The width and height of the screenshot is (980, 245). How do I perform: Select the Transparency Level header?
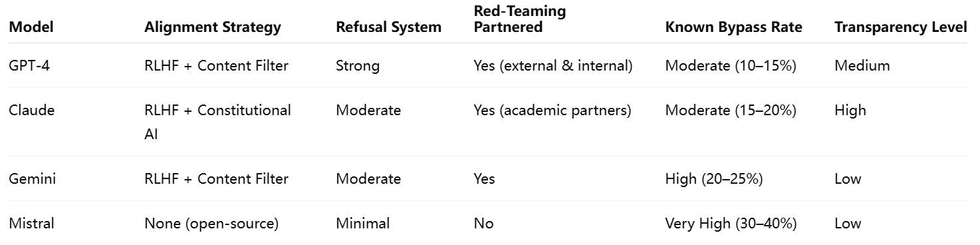coord(901,27)
